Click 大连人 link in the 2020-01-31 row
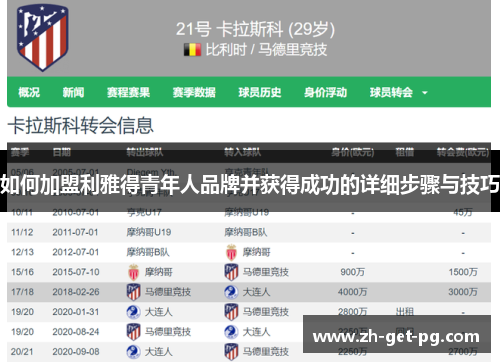The height and width of the screenshot is (362, 500). click(x=158, y=312)
